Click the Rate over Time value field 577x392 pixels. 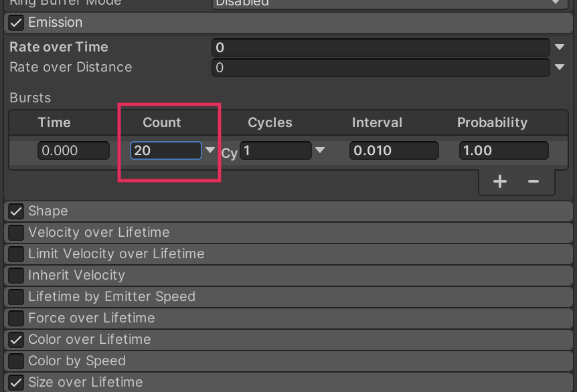click(380, 47)
